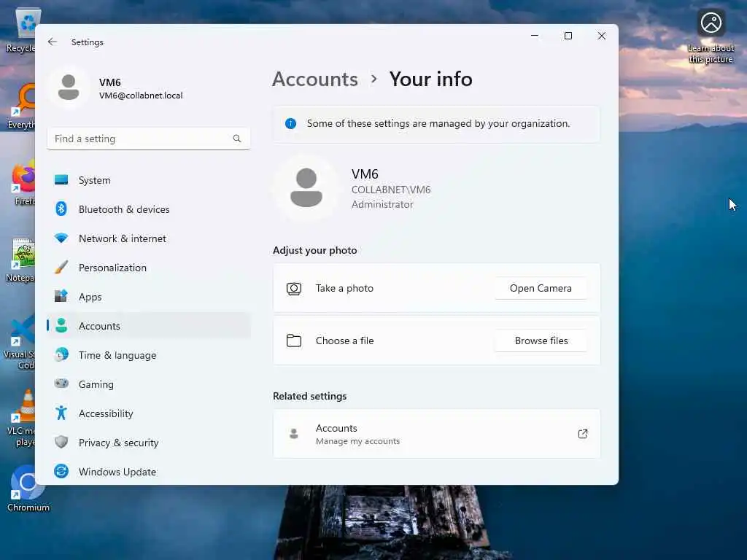
Task: Click Accounts in the breadcrumb
Action: pyautogui.click(x=315, y=79)
